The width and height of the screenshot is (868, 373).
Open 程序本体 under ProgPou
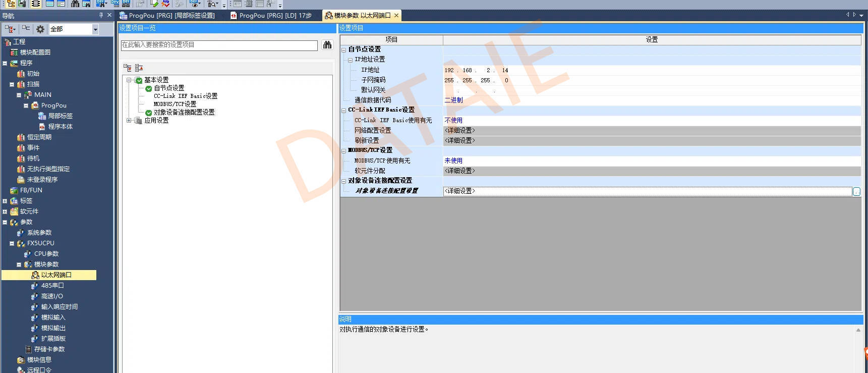[x=60, y=127]
